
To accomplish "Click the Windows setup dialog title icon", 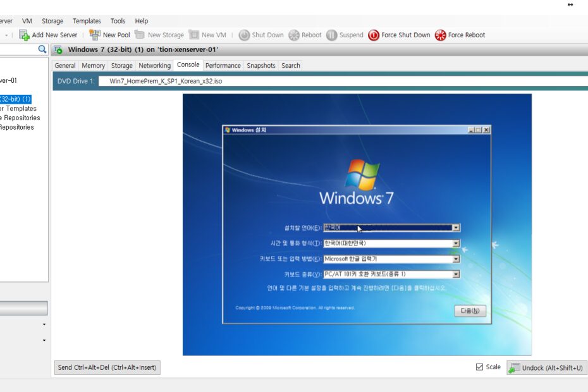I will tap(227, 130).
